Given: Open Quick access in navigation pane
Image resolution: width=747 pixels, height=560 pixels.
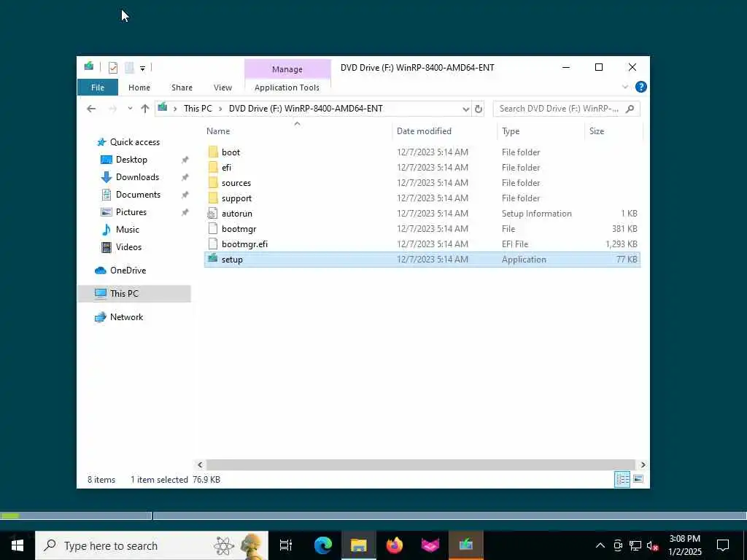Looking at the screenshot, I should click(x=135, y=142).
